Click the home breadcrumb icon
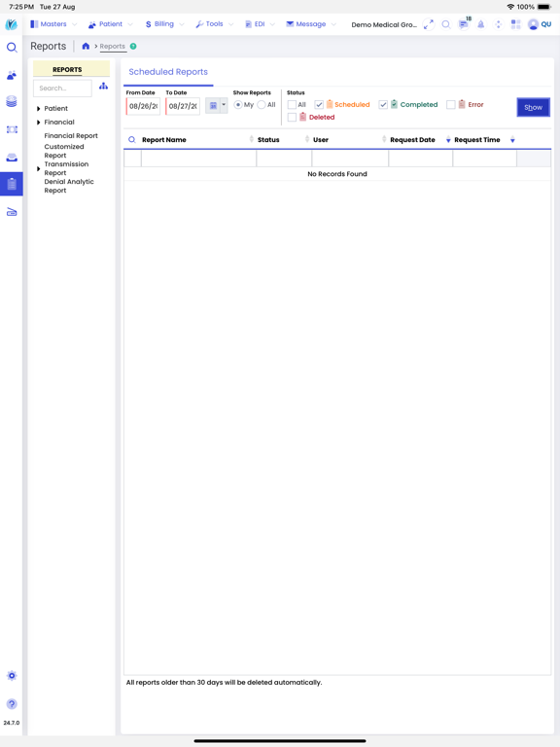This screenshot has width=560, height=747. pyautogui.click(x=86, y=47)
